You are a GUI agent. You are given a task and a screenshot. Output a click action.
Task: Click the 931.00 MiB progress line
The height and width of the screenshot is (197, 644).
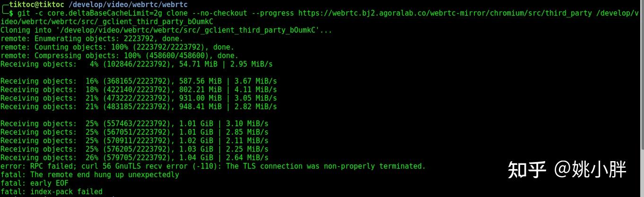pyautogui.click(x=139, y=98)
